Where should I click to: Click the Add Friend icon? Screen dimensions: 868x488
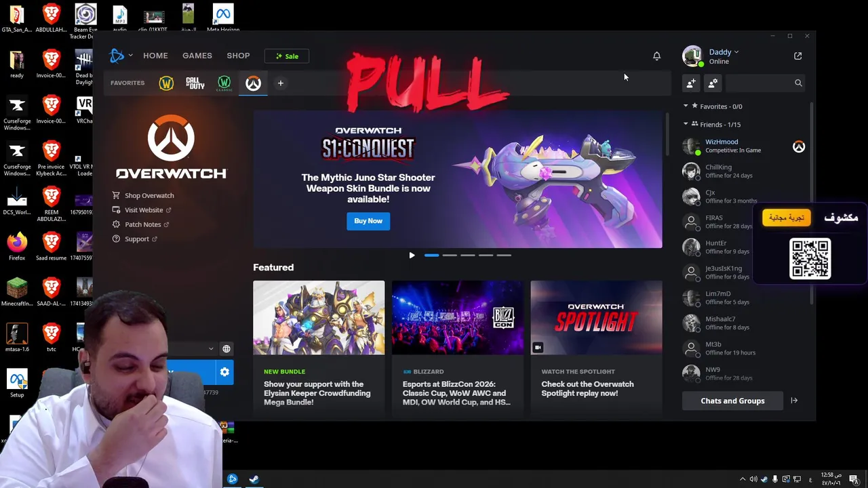point(691,83)
